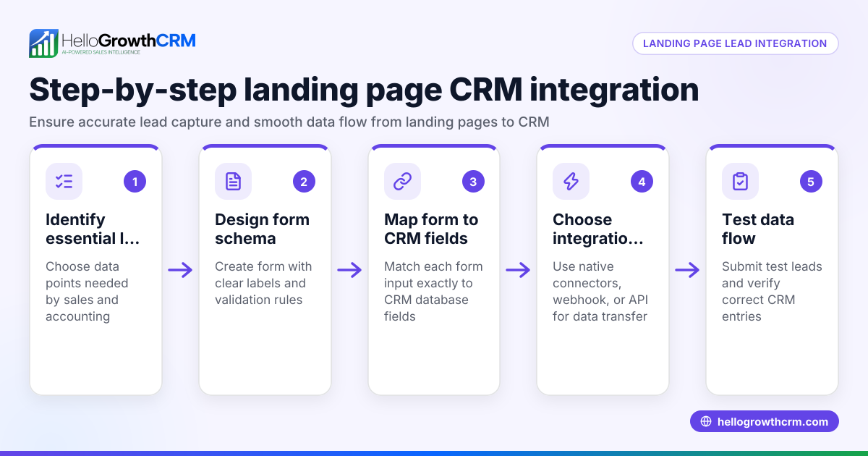
Task: Click the Choose integratio… title
Action: (600, 229)
